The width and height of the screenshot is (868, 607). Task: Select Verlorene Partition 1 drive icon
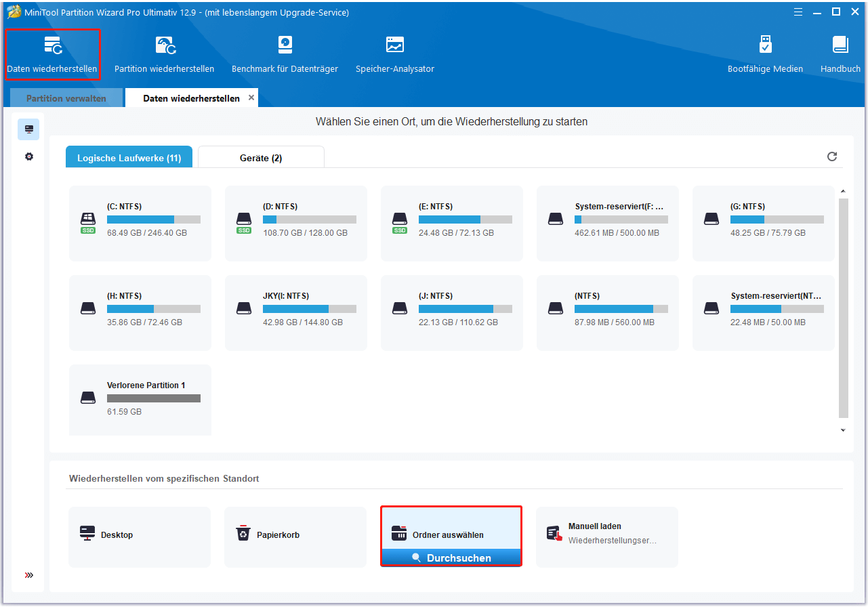click(88, 398)
